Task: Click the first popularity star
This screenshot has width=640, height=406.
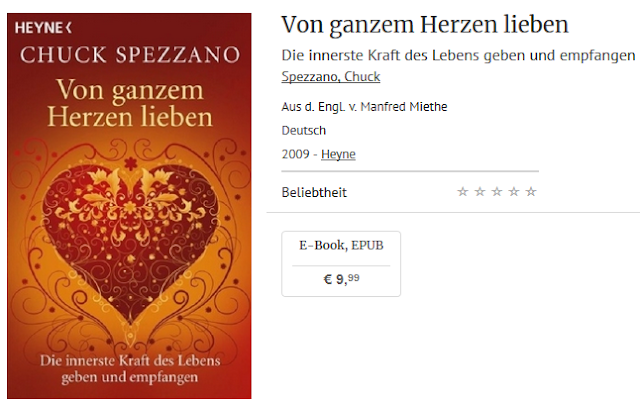Action: (x=462, y=191)
